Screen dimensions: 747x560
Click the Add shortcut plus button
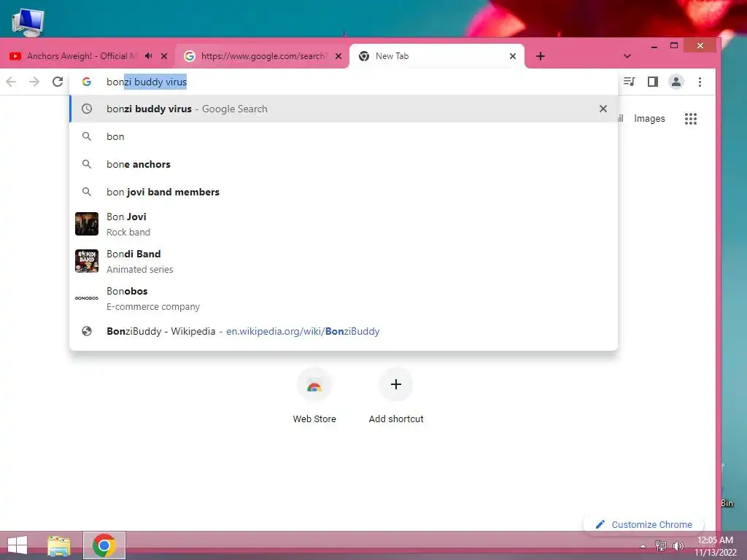point(396,384)
